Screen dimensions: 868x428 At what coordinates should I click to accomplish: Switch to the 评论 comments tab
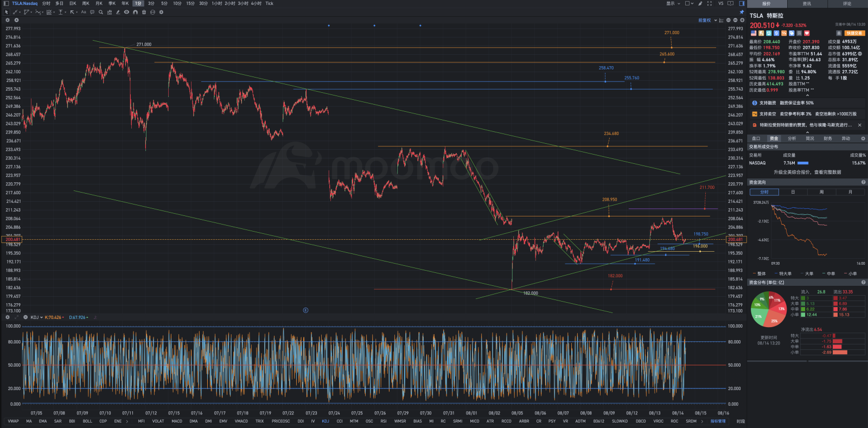(x=847, y=3)
